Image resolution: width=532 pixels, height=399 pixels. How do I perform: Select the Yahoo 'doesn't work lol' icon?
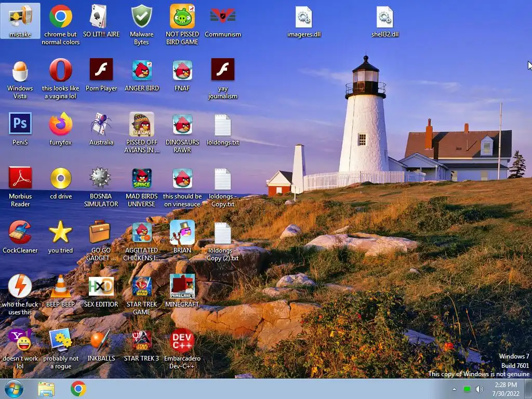click(x=20, y=349)
